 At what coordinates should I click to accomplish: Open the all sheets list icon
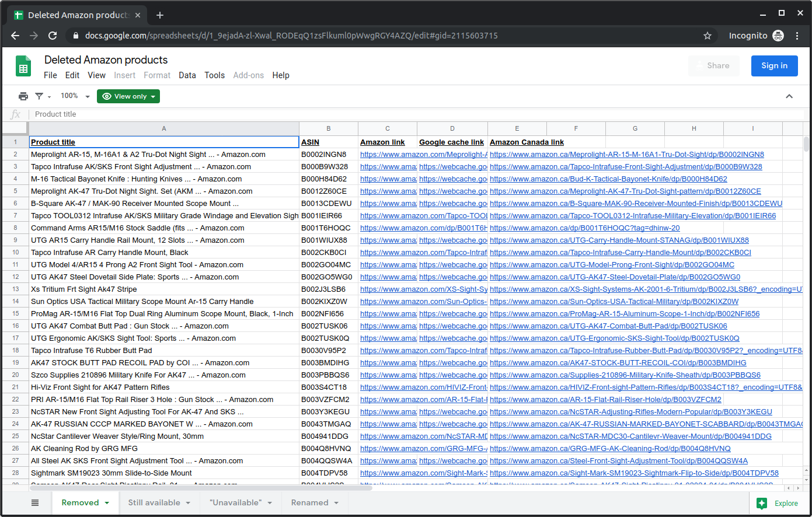click(35, 503)
